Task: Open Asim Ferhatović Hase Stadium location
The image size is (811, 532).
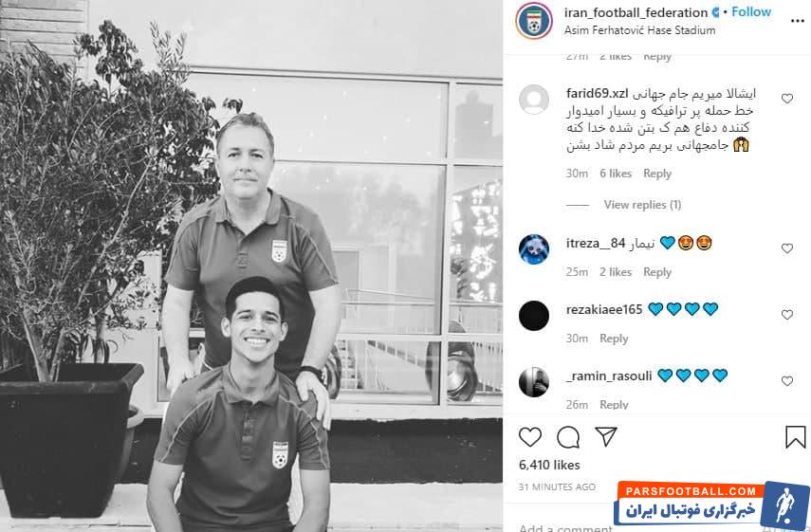Action: [x=640, y=30]
